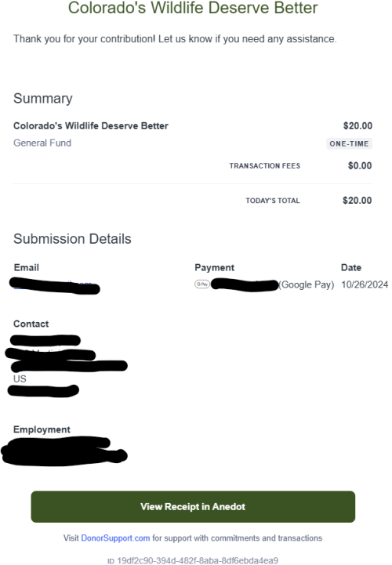This screenshot has width=392, height=565.
Task: Click the View Receipt in Anedot button
Action: (193, 507)
